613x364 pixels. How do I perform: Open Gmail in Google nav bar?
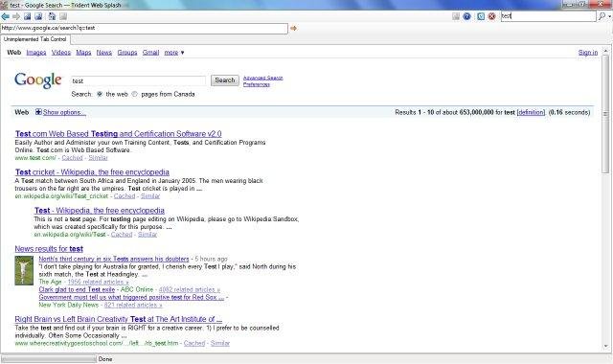tap(151, 53)
